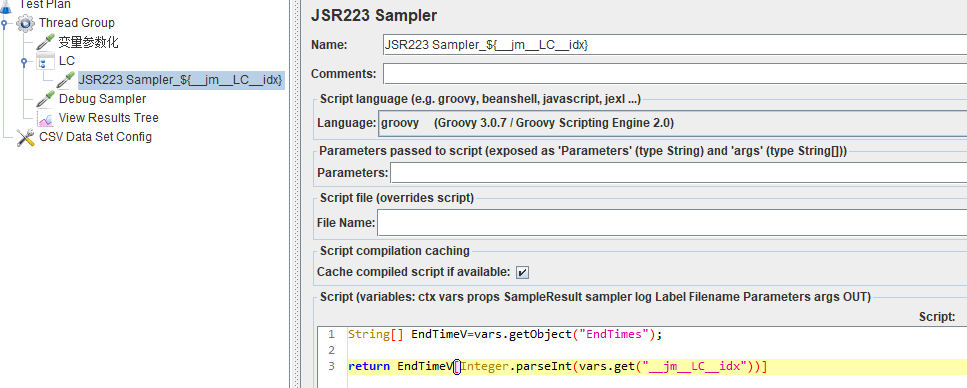
Task: Click line number 3 in the gutter
Action: pos(332,366)
